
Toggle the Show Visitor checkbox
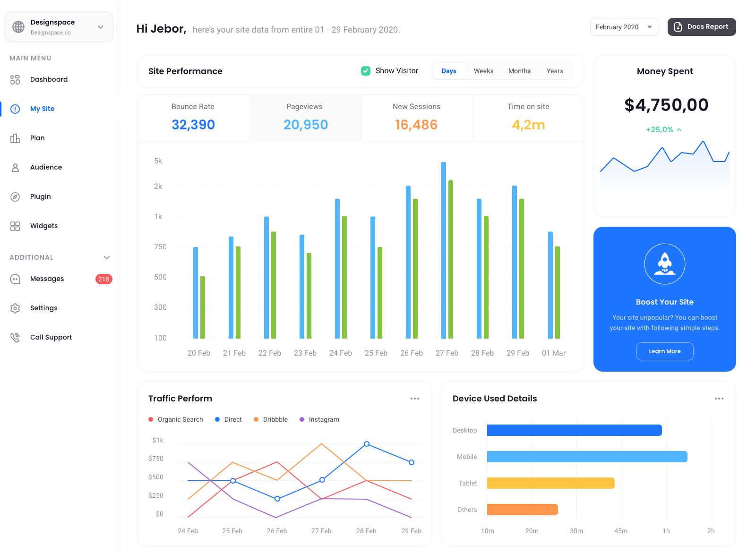[366, 71]
